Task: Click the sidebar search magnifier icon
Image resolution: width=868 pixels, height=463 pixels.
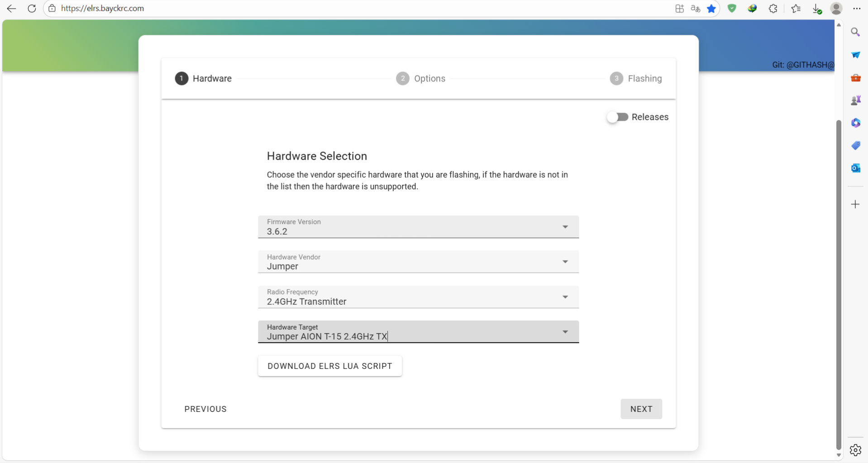Action: click(x=855, y=32)
